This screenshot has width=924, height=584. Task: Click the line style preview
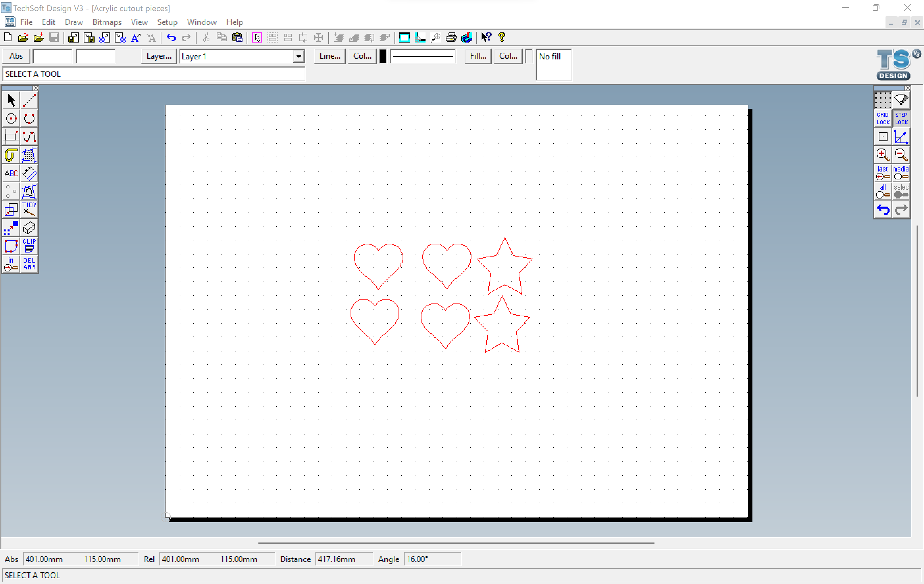point(423,56)
